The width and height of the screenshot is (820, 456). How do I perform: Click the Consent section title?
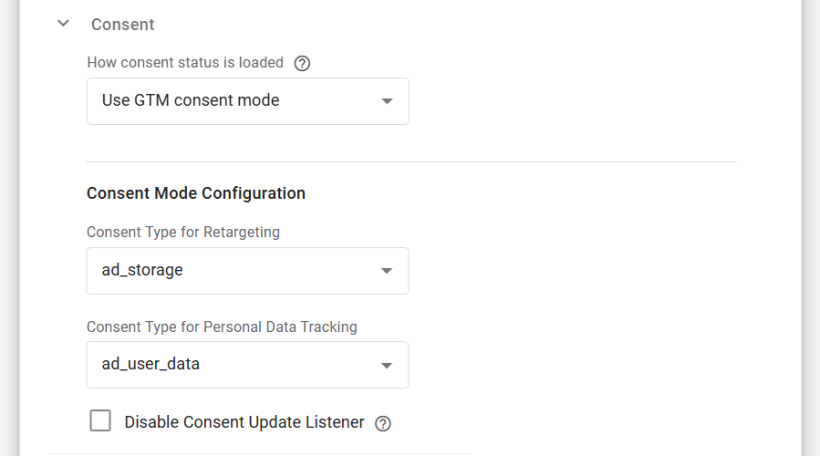[122, 24]
